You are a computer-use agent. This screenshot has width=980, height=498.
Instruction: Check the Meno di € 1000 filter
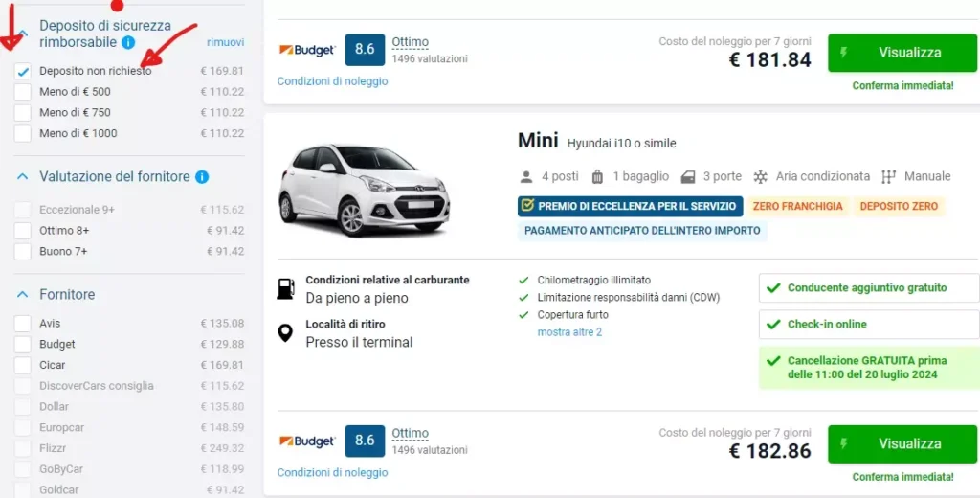tap(23, 133)
